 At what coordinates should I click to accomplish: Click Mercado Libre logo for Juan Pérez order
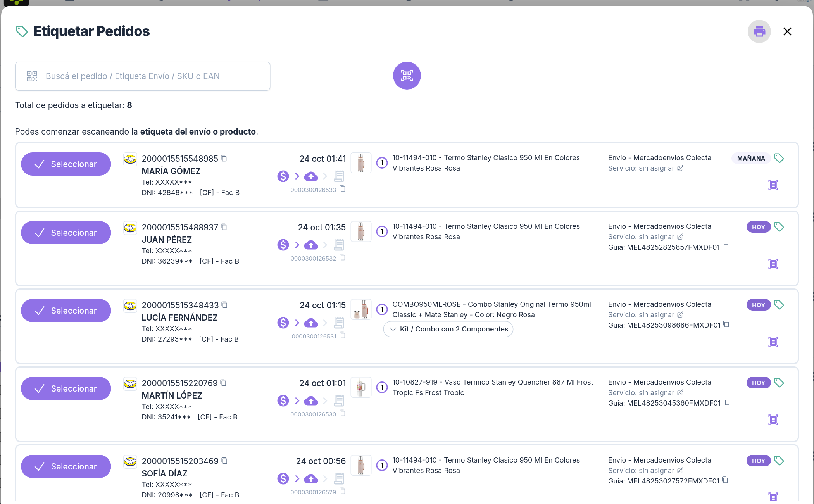[130, 228]
